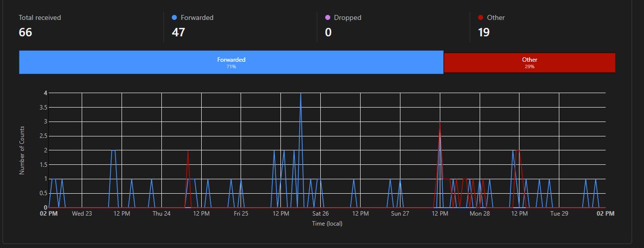Click the Wed 23 axis label
Viewport: 644px width, 248px height.
(82, 214)
